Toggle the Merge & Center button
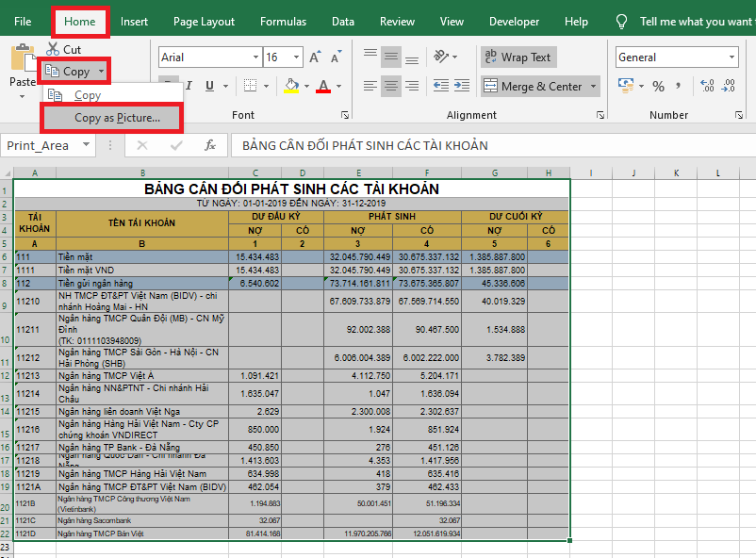 tap(532, 87)
